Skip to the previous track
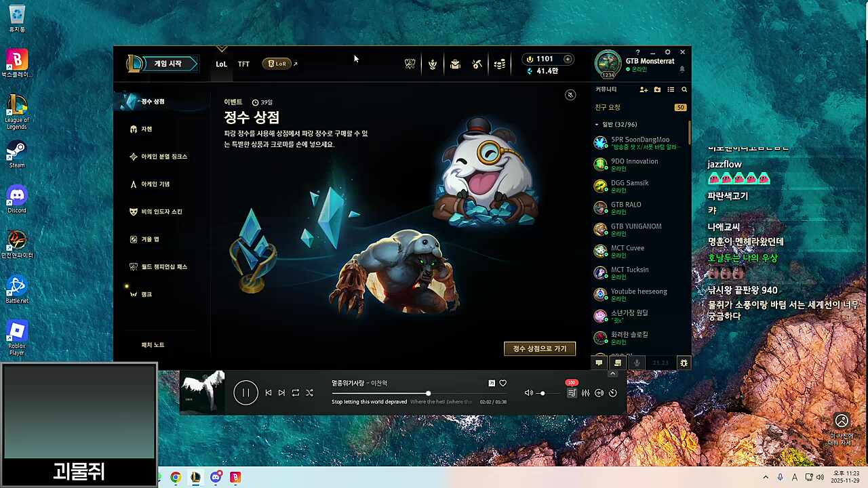 click(269, 392)
